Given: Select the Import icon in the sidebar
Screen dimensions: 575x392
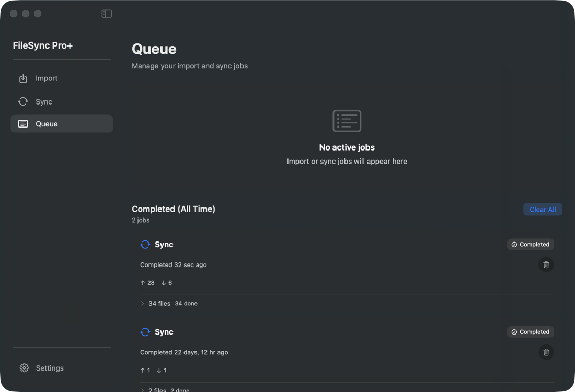Looking at the screenshot, I should pyautogui.click(x=24, y=78).
